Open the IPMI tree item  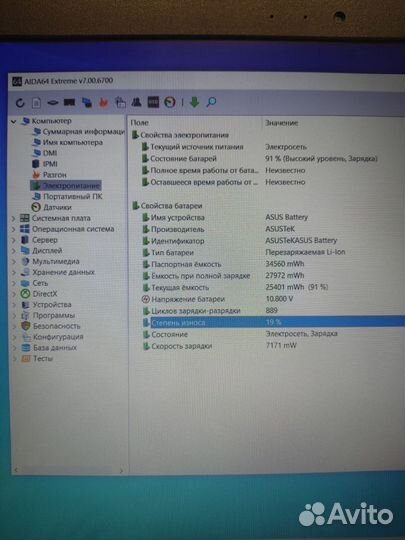click(x=45, y=164)
